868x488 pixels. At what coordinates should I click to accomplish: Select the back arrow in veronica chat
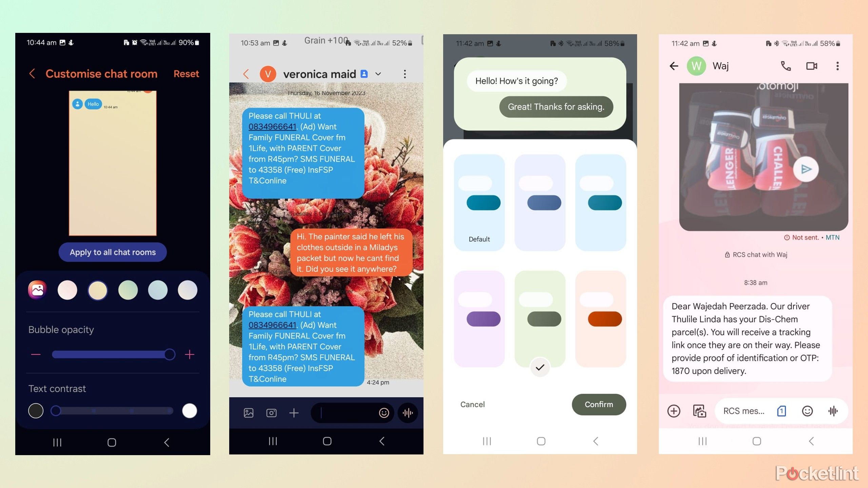pyautogui.click(x=245, y=73)
